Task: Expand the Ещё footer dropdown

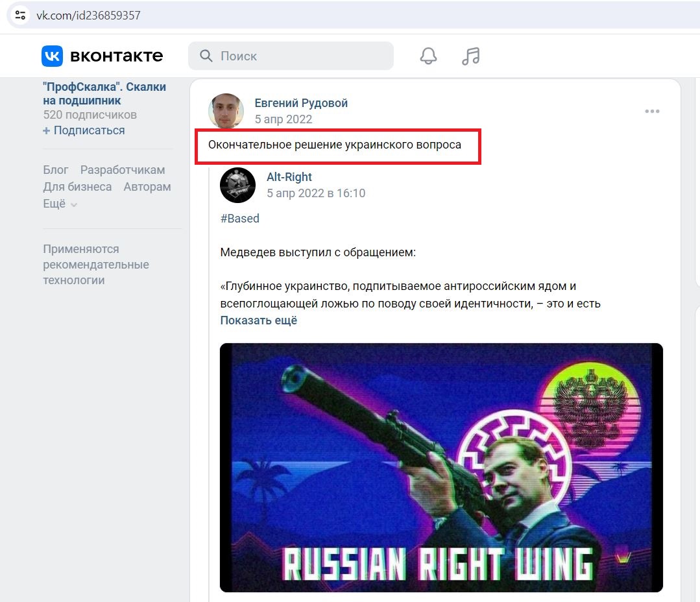Action: pyautogui.click(x=60, y=204)
